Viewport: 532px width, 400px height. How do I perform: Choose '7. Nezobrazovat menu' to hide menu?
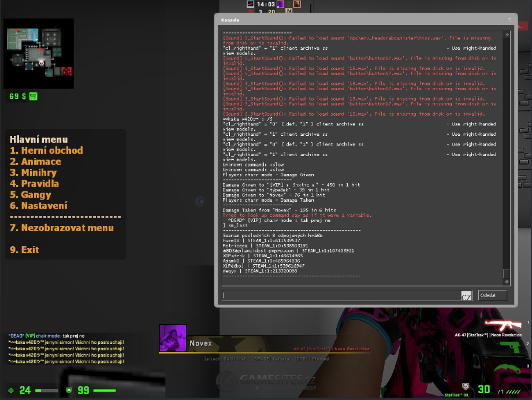pos(62,228)
